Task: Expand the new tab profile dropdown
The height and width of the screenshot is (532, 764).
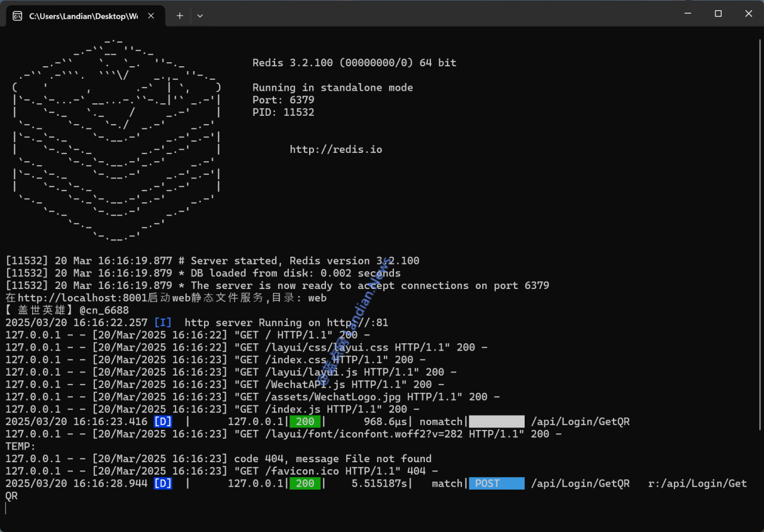Action: click(x=200, y=16)
